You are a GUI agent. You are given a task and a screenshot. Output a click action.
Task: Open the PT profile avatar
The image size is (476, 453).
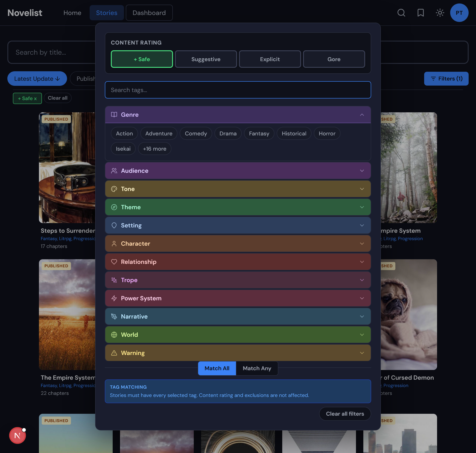coord(459,13)
